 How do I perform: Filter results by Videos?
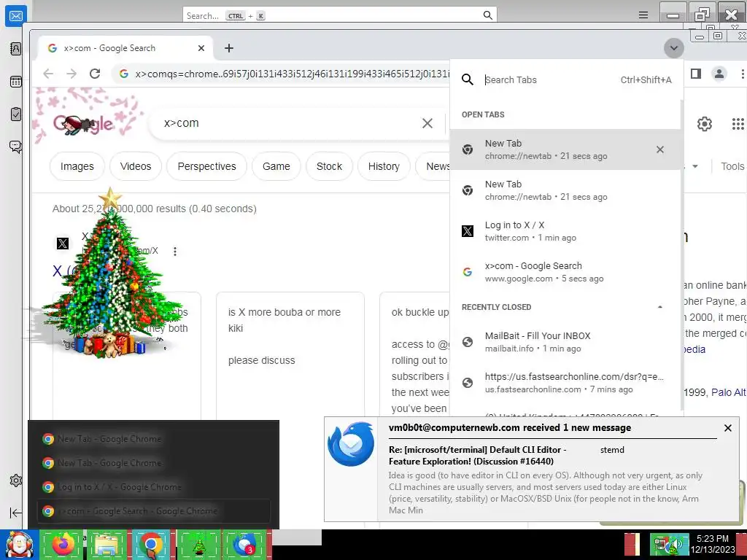[136, 166]
